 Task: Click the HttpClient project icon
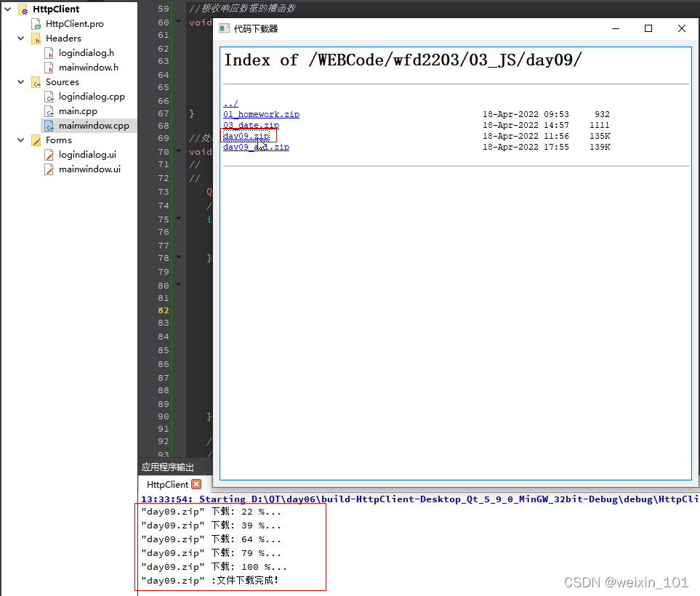[23, 9]
